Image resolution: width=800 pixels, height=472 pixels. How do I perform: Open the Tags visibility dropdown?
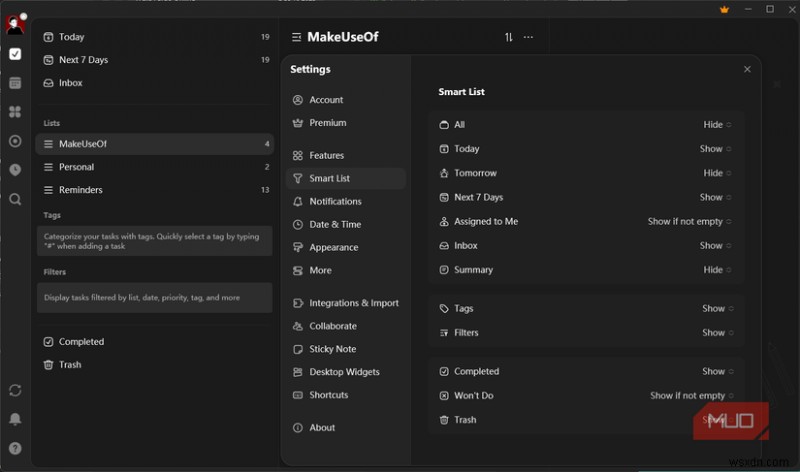pos(718,309)
